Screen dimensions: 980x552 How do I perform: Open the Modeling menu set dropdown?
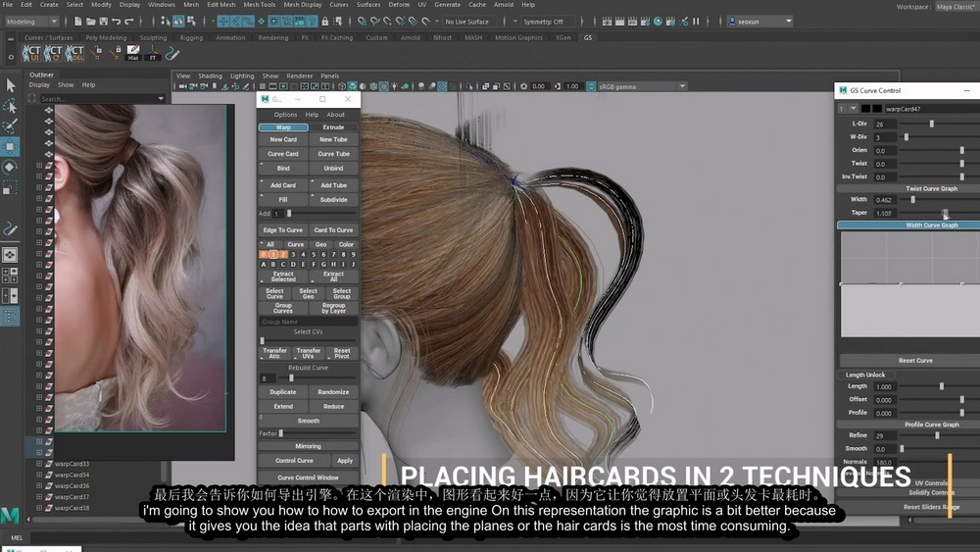click(x=31, y=22)
